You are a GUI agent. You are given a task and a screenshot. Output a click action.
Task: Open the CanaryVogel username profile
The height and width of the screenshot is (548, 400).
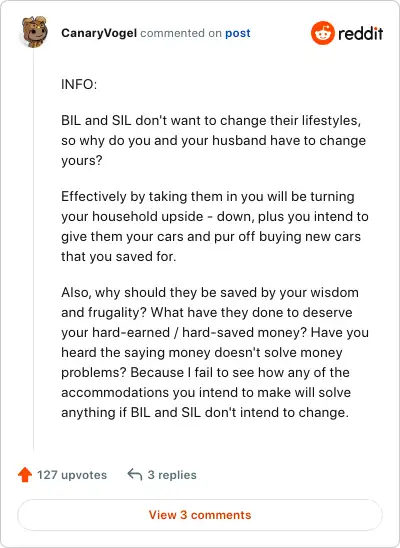[x=99, y=33]
